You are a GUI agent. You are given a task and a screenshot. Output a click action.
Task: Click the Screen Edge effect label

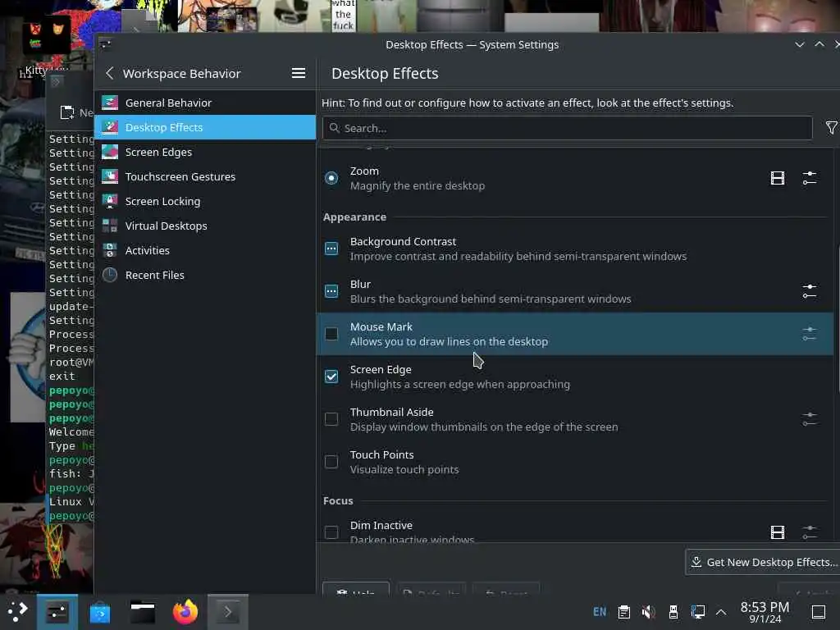coord(381,370)
